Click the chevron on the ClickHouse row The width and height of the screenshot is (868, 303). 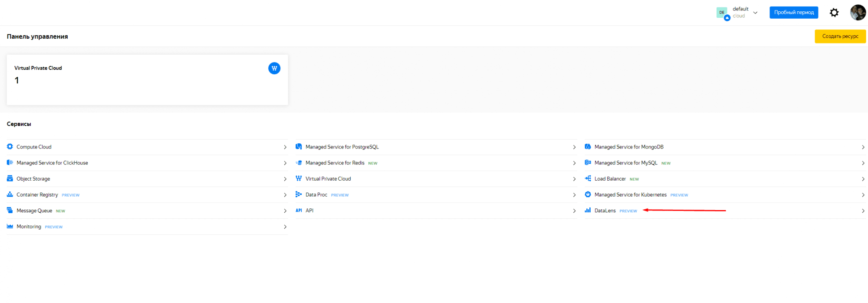[285, 163]
